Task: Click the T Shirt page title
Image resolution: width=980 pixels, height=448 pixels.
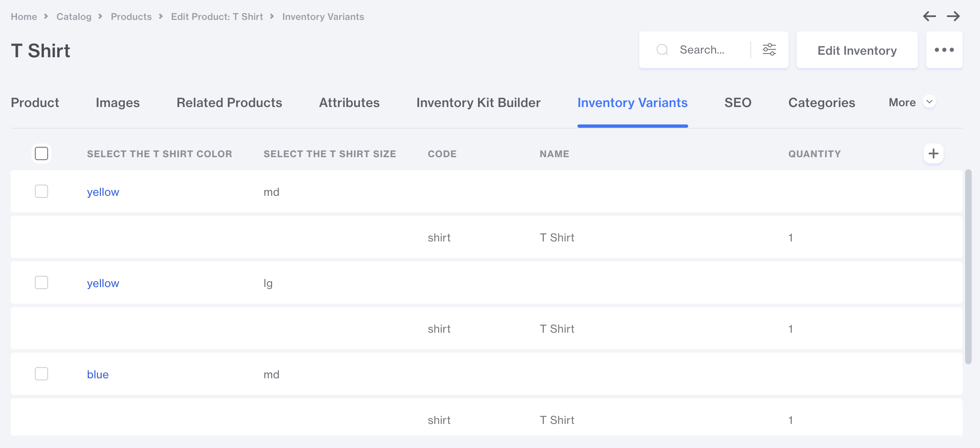Action: (x=41, y=51)
